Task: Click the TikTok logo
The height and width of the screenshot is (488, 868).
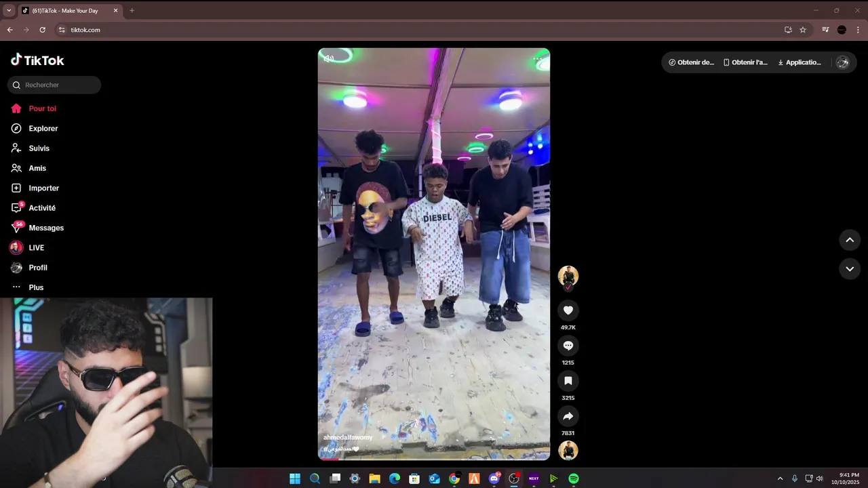Action: tap(37, 60)
